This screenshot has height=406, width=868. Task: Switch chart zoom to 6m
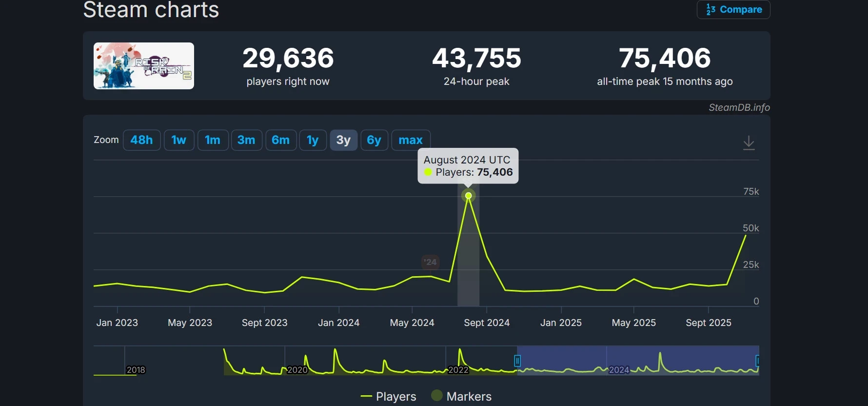click(x=281, y=141)
